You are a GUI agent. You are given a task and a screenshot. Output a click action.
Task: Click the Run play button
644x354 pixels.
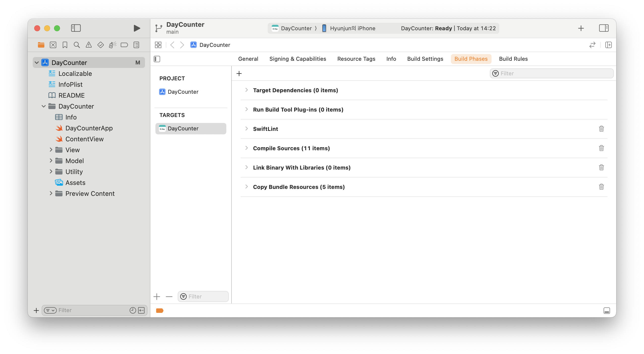tap(137, 28)
